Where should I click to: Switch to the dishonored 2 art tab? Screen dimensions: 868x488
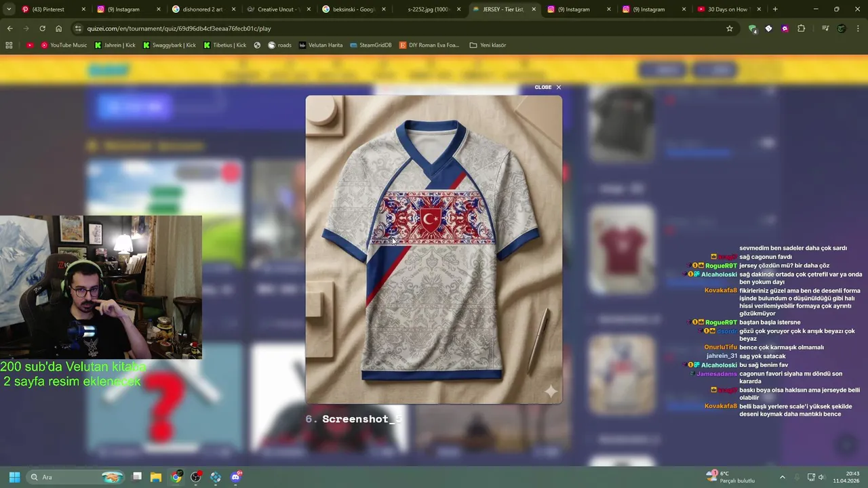(201, 9)
